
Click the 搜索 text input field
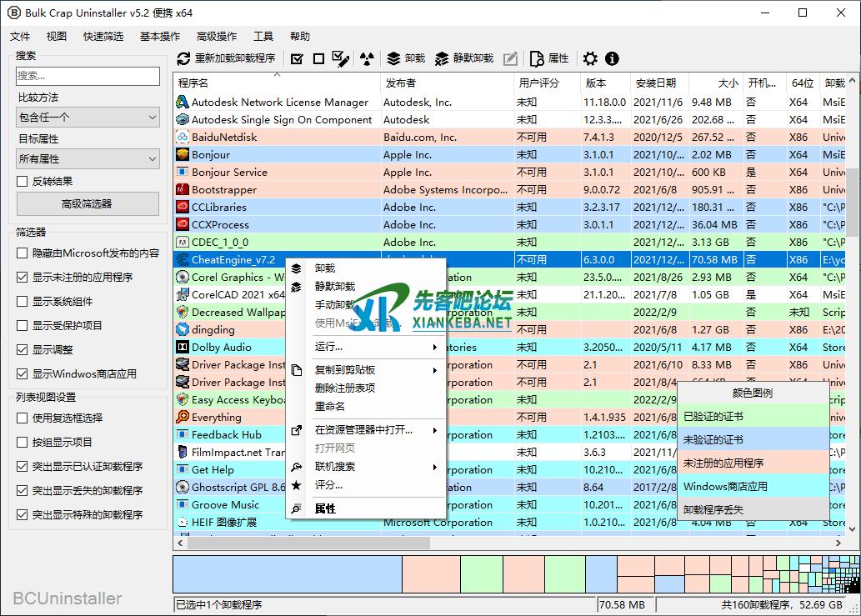tap(88, 76)
